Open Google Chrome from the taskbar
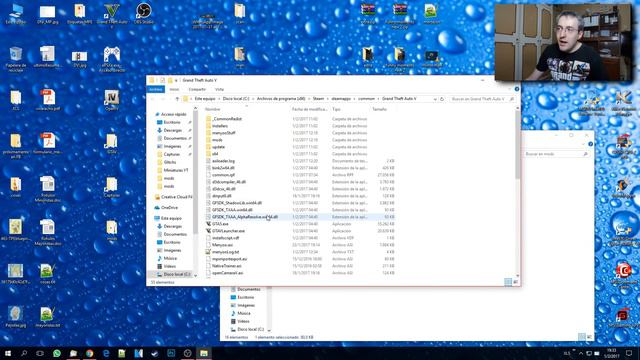640x360 pixels. [x=89, y=353]
